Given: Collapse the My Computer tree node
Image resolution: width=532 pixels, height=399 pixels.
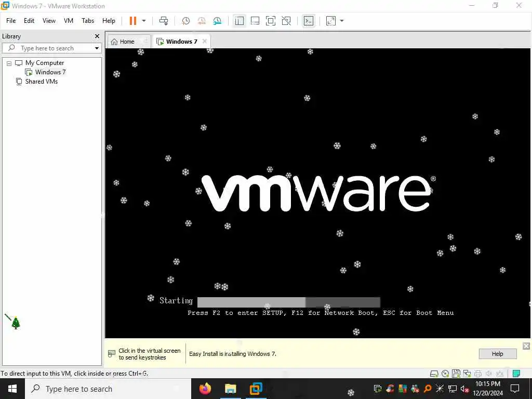Looking at the screenshot, I should (x=9, y=63).
